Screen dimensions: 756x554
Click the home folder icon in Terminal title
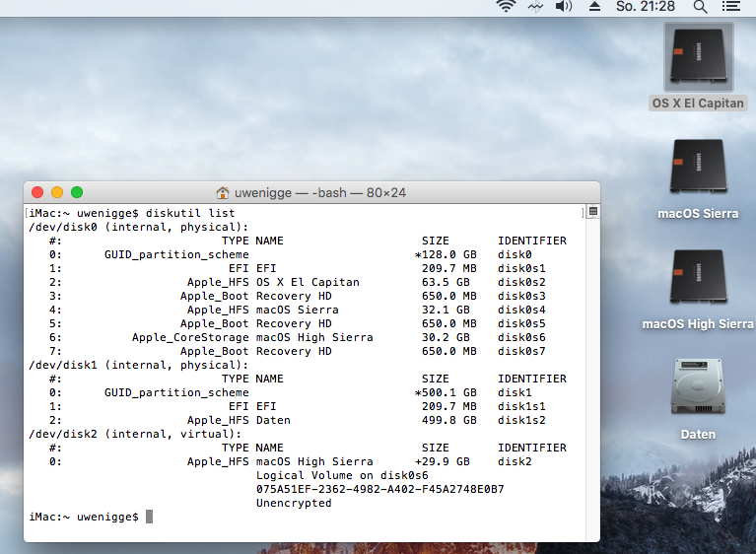click(223, 193)
